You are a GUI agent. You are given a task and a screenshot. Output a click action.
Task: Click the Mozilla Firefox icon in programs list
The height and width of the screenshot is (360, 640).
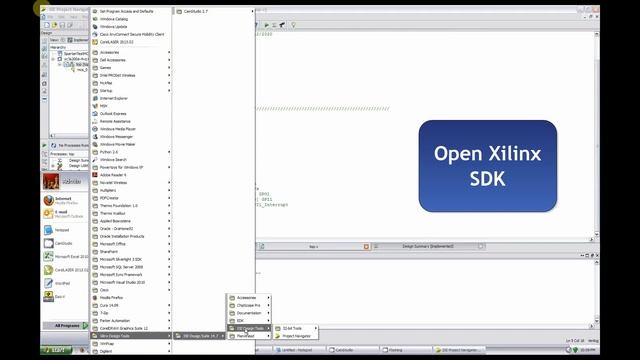pos(95,298)
